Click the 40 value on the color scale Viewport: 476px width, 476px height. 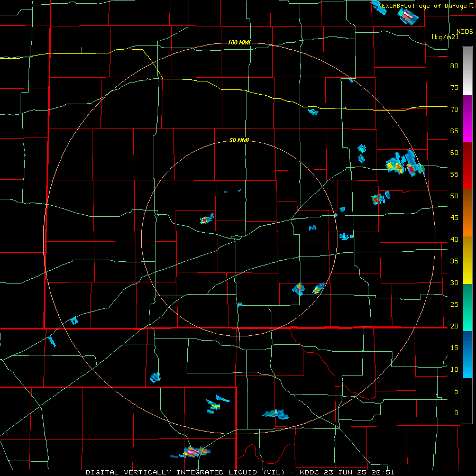[454, 239]
